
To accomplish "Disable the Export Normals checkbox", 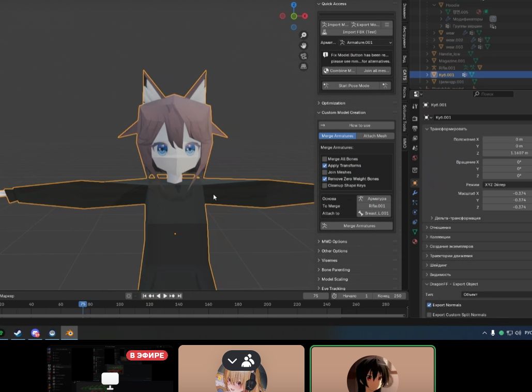I will (429, 305).
